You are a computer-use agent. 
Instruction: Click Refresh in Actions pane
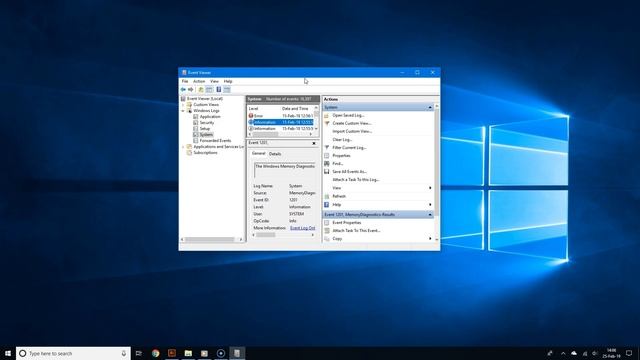339,196
